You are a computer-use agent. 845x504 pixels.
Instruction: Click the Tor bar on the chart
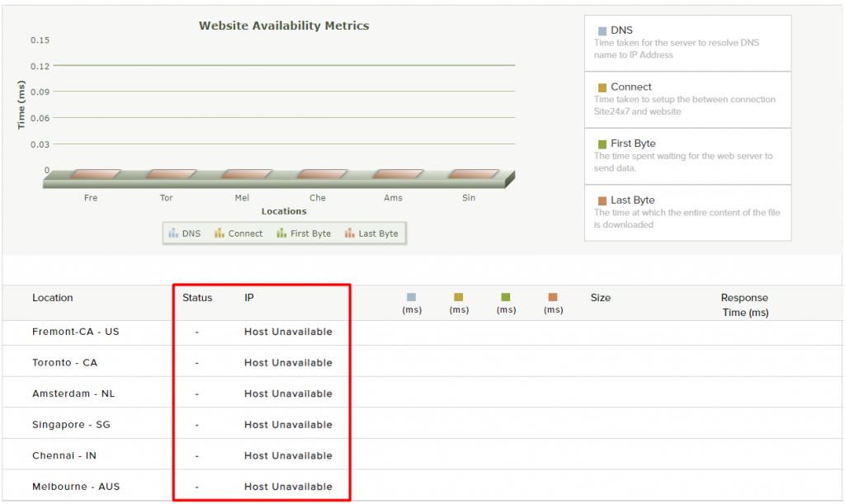click(x=166, y=174)
